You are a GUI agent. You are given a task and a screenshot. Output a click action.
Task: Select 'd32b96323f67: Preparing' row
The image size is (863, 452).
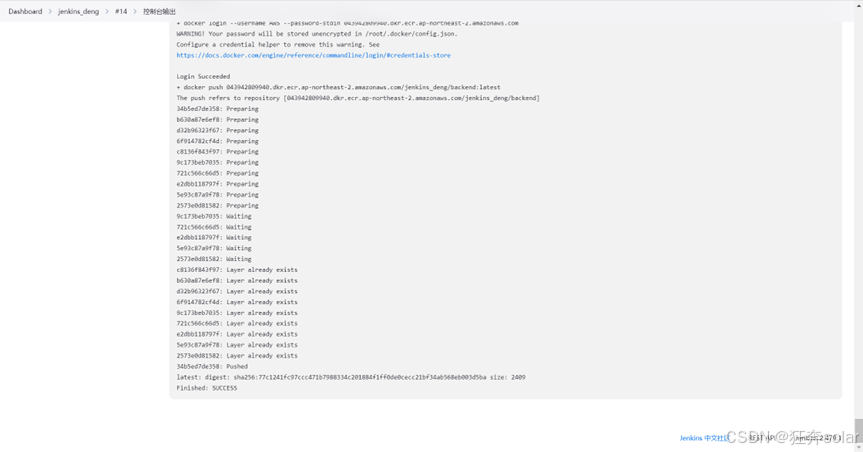pos(217,130)
